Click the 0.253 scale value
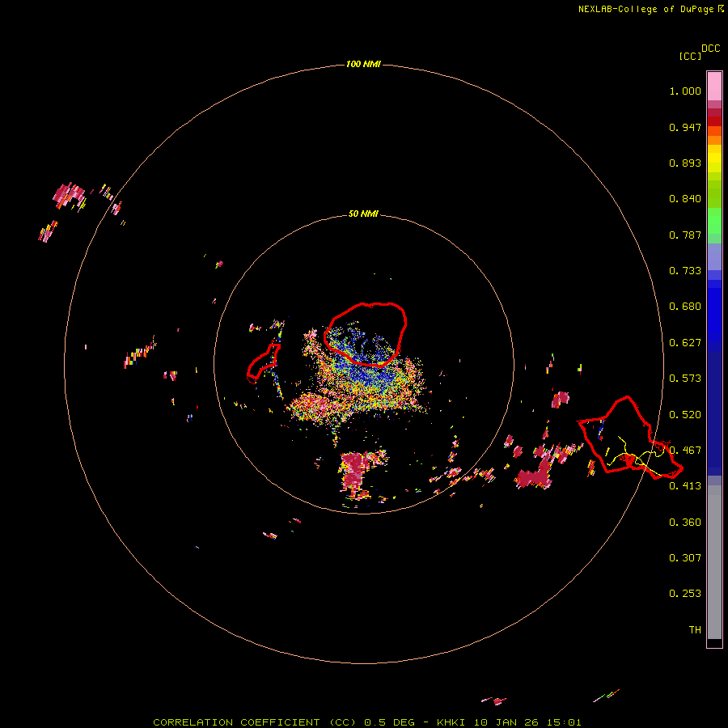 click(x=685, y=594)
